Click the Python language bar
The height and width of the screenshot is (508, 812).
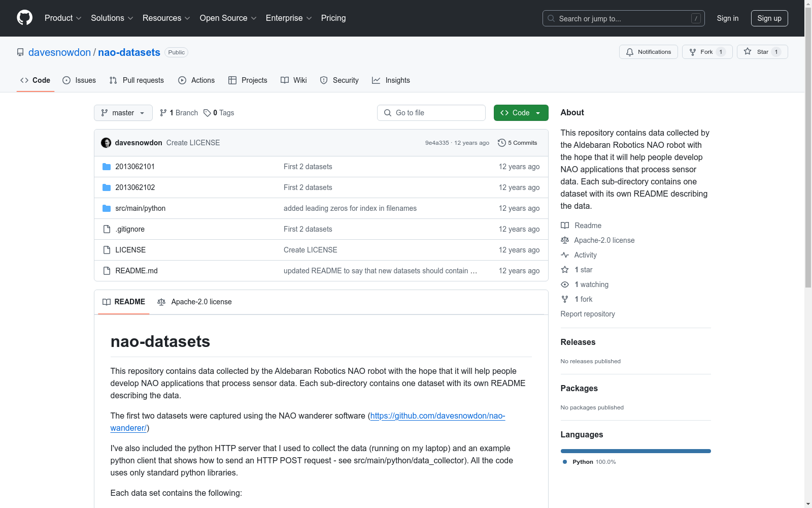pyautogui.click(x=636, y=451)
